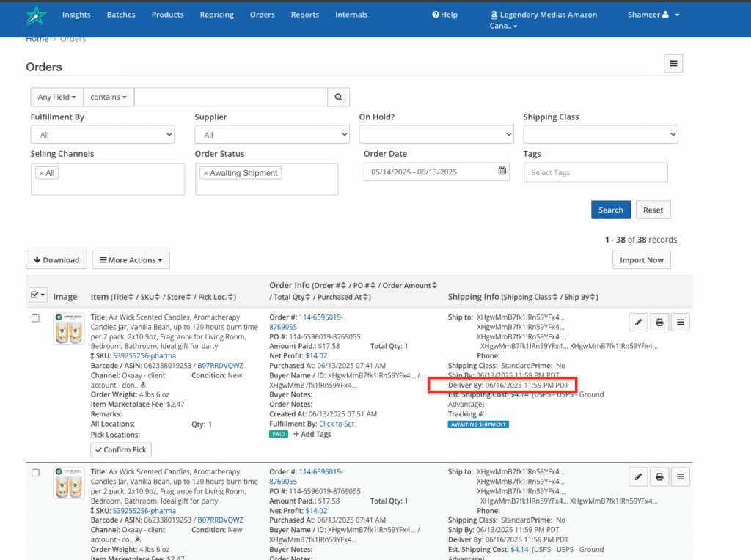Open first order's S39255256-pharma SKU link
The width and height of the screenshot is (751, 560).
pyautogui.click(x=144, y=356)
